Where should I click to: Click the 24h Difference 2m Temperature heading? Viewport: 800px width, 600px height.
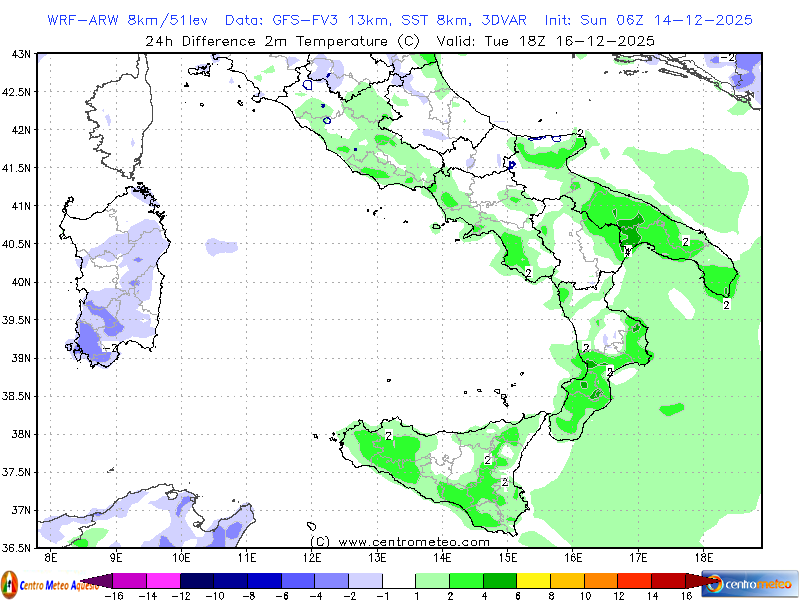282,40
